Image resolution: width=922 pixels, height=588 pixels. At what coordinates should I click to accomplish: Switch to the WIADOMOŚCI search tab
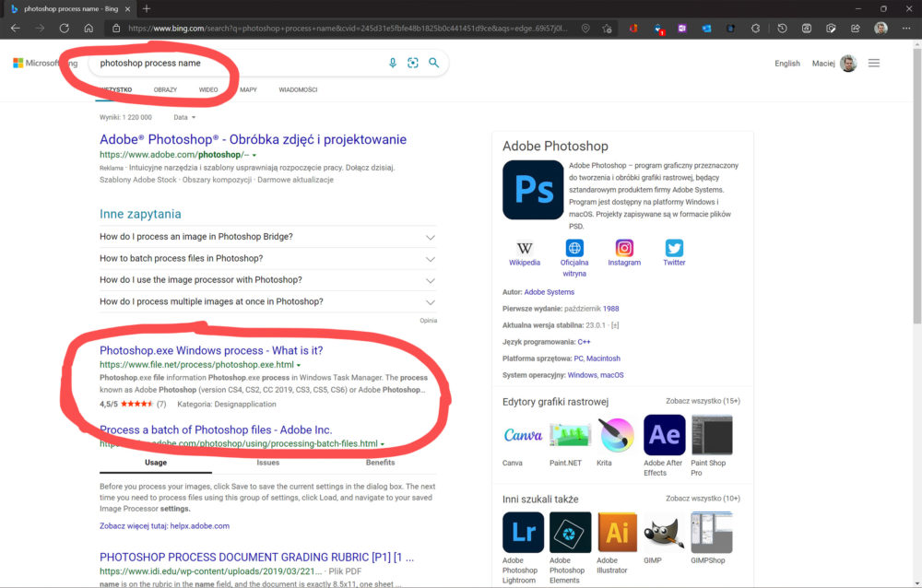click(x=298, y=90)
